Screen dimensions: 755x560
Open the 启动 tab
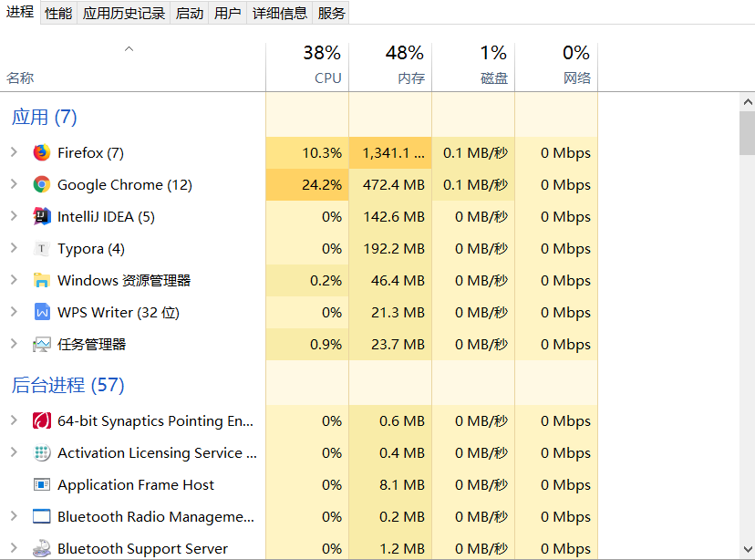coord(189,13)
